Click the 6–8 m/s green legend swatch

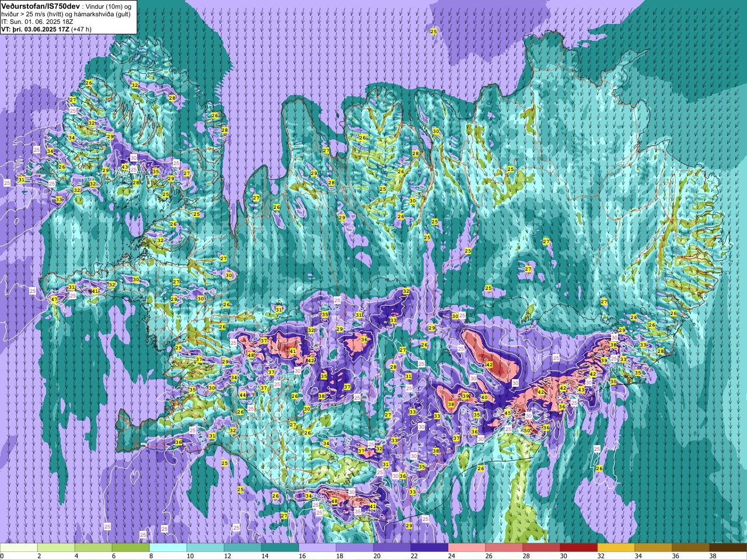(131, 548)
